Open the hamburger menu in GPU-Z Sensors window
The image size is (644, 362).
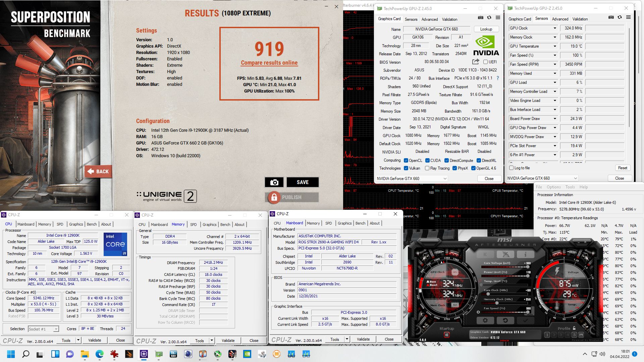[x=628, y=17]
